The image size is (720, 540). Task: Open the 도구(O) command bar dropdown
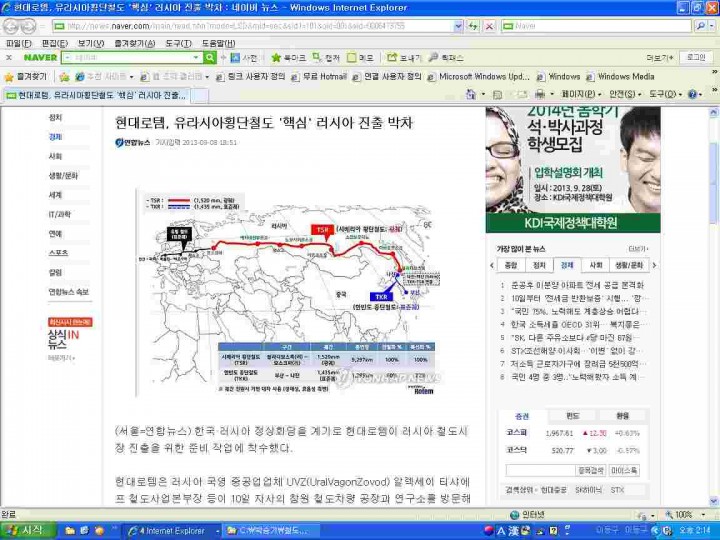665,94
